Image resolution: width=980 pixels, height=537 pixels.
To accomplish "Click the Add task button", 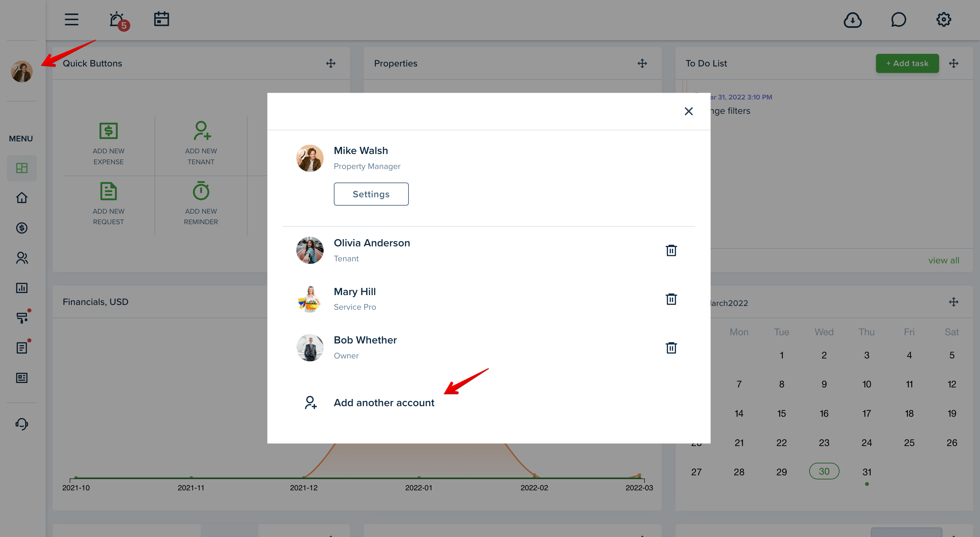I will click(907, 63).
